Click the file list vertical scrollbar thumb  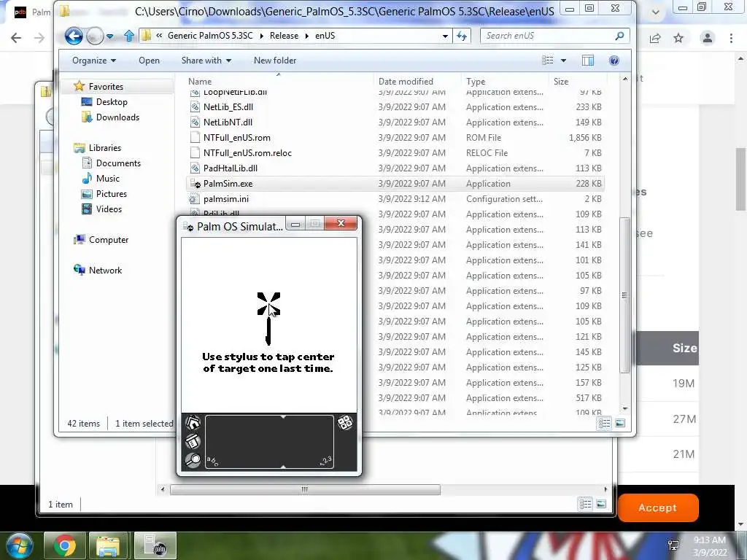click(624, 295)
